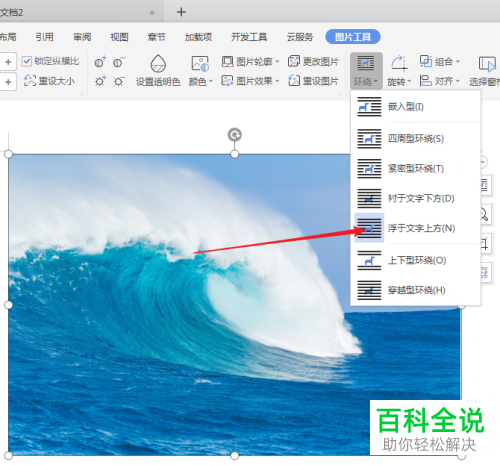Decrease contrast using the circle-minus icon
The height and width of the screenshot is (465, 500).
119,62
